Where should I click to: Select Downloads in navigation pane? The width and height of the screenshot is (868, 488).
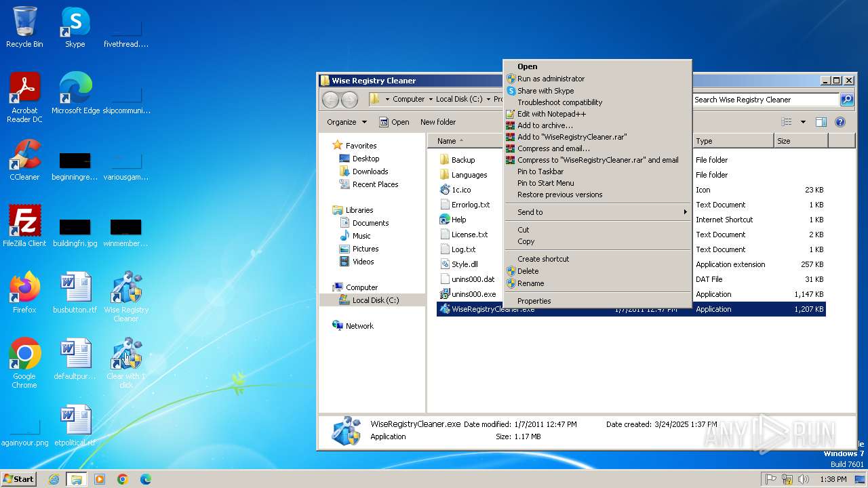tap(363, 171)
